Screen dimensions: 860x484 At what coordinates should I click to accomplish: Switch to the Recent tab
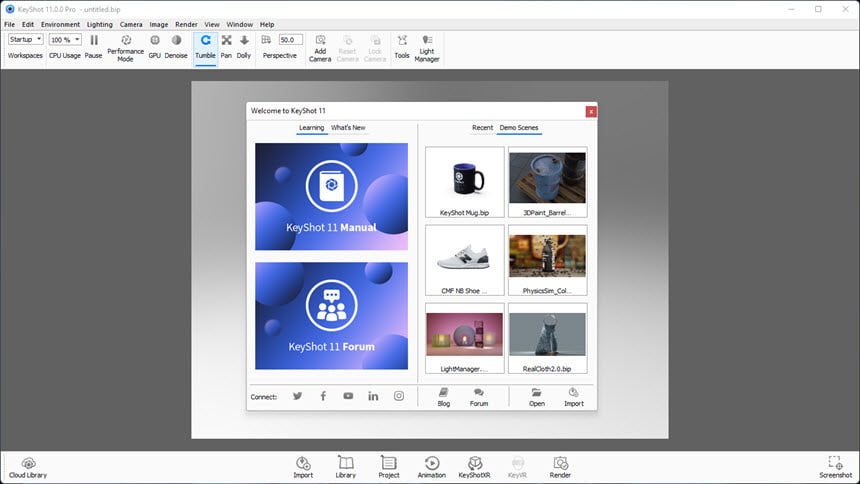(x=483, y=128)
